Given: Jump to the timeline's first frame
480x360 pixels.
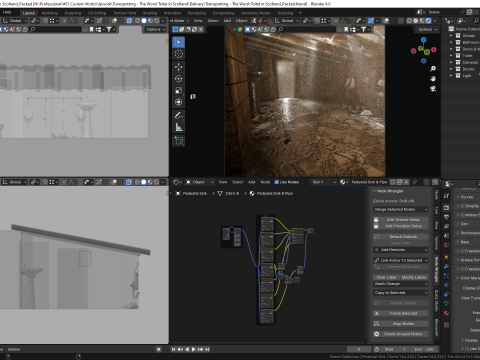Looking at the screenshot, I should [173, 349].
